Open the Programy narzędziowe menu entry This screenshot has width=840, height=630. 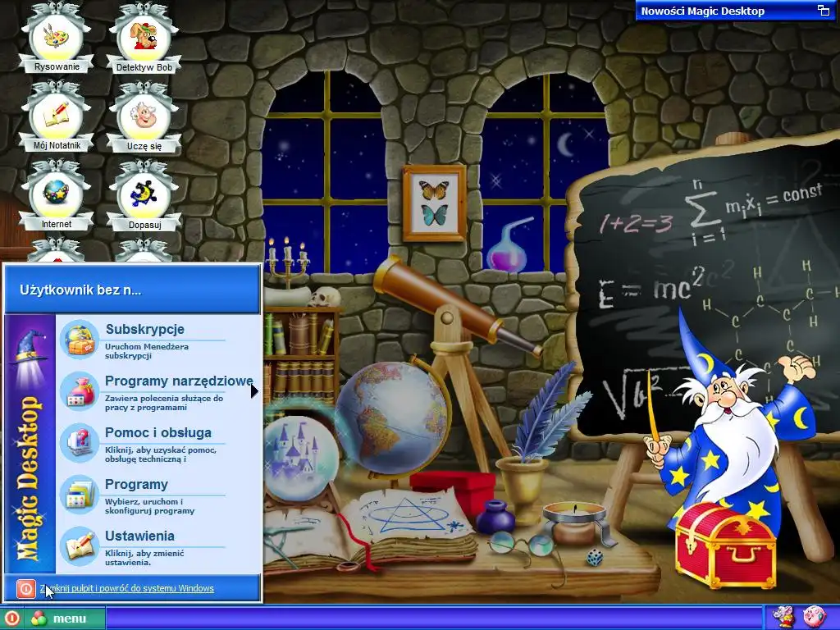(x=158, y=391)
